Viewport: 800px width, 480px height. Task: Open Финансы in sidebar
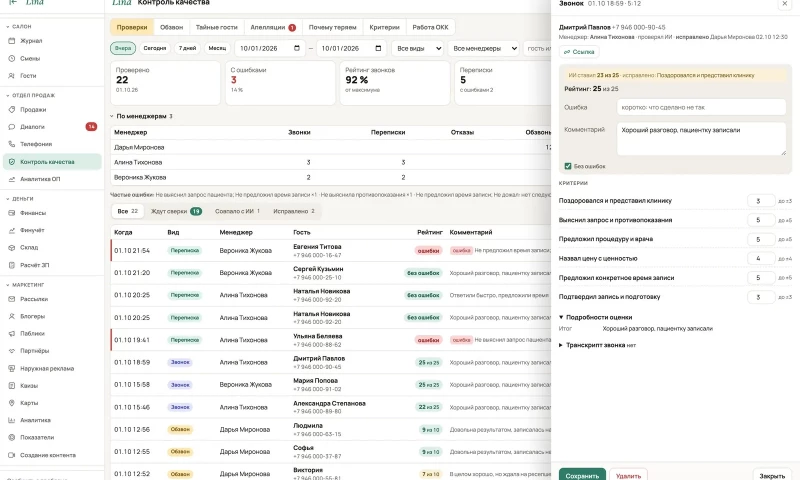tap(51, 213)
